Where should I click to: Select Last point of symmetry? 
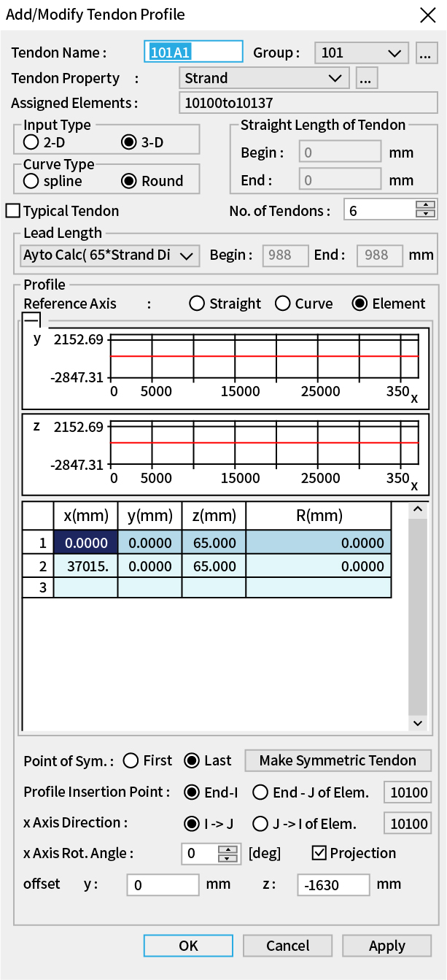[192, 760]
